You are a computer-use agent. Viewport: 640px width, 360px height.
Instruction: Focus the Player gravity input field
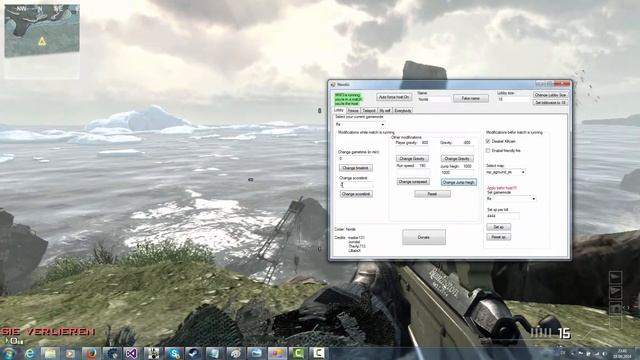click(412, 149)
